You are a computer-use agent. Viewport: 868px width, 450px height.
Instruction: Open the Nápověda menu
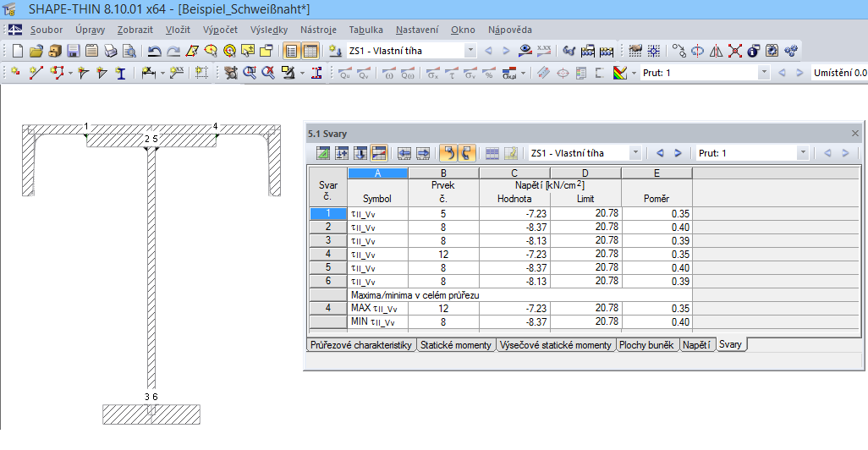coord(510,30)
